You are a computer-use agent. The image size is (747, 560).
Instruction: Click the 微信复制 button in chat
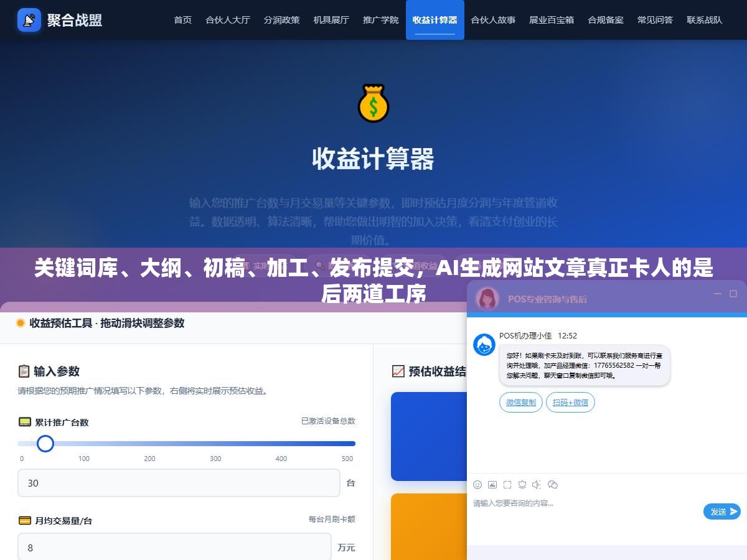tap(521, 403)
